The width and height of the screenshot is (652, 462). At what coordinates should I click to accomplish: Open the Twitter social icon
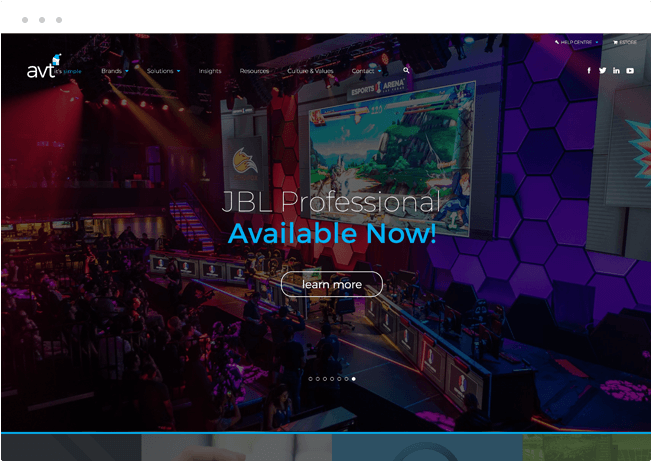tap(602, 71)
